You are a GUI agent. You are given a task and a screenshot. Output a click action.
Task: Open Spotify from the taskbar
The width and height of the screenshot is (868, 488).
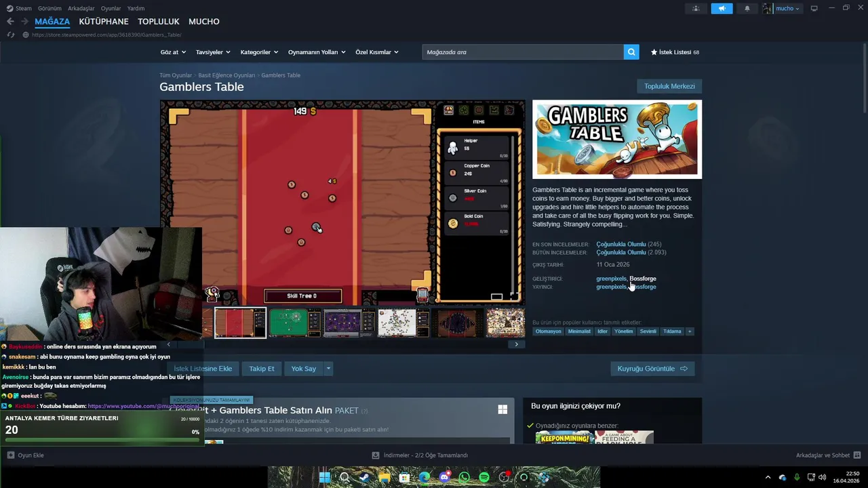[x=484, y=477]
